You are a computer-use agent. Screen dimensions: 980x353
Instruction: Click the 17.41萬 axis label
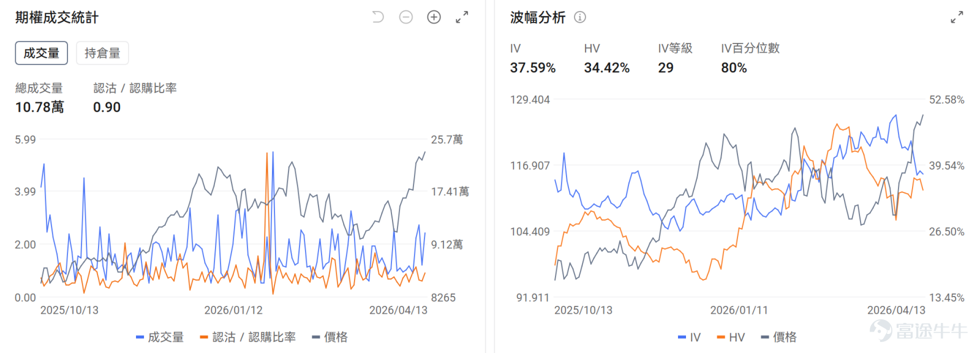click(x=450, y=192)
